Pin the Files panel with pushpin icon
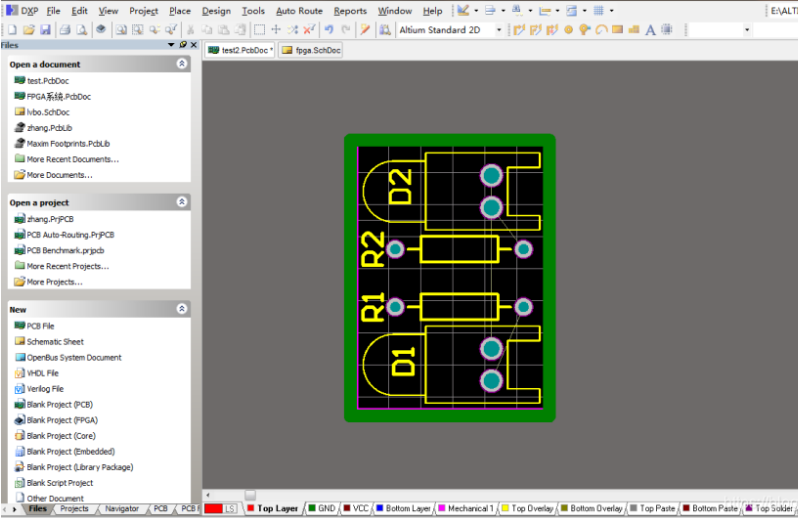Image resolution: width=798 pixels, height=518 pixels. (183, 45)
